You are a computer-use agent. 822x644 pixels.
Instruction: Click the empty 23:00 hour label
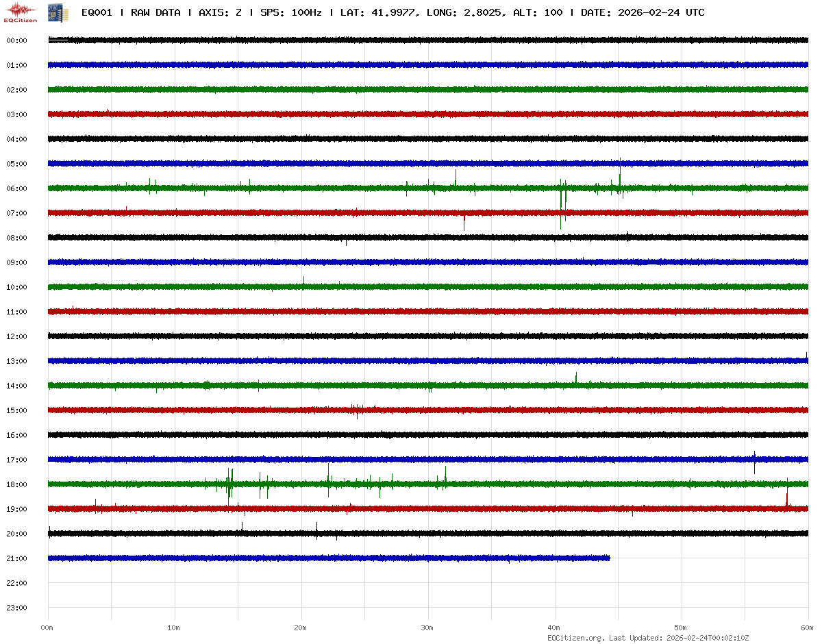tap(16, 608)
